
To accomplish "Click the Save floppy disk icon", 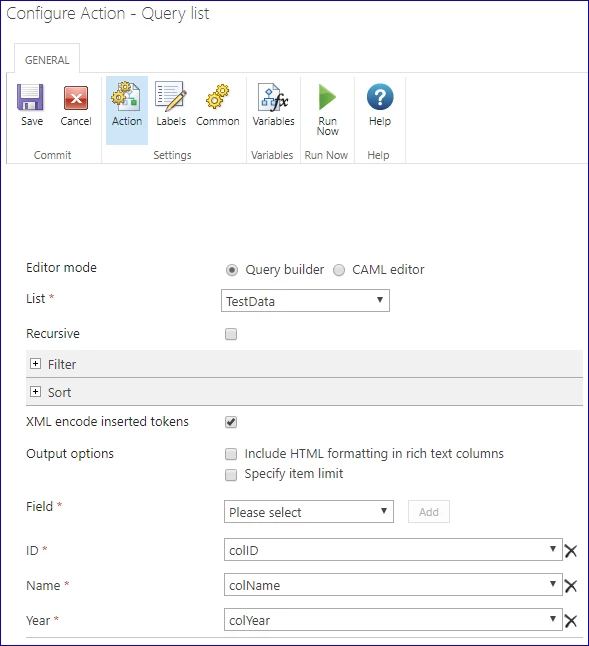I will point(30,97).
